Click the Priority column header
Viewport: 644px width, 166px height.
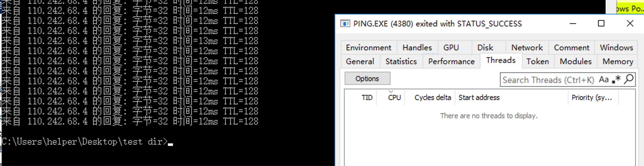[x=591, y=97]
